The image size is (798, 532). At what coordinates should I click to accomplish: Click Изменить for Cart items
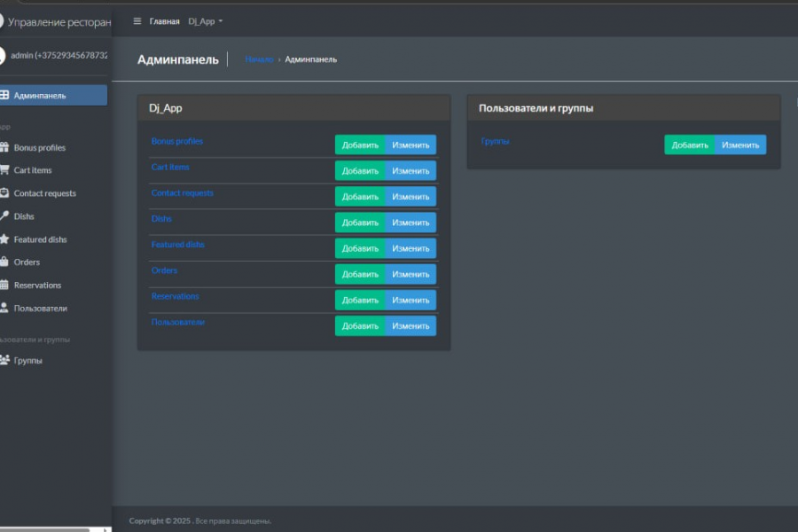tap(411, 171)
